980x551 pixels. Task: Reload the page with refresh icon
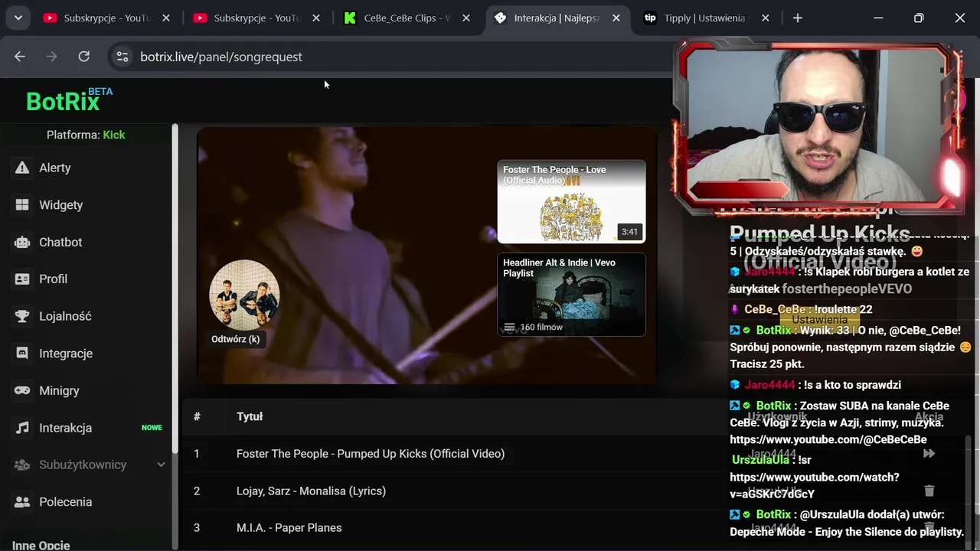[84, 57]
